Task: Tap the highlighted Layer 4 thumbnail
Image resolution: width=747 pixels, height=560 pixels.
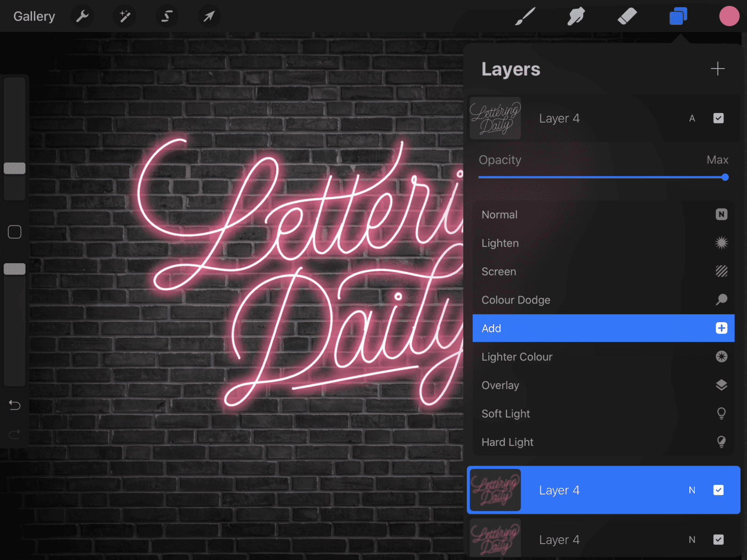Action: [495, 490]
